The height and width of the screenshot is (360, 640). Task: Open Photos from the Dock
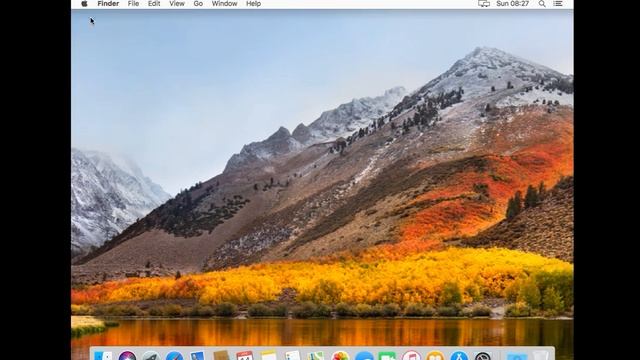[x=340, y=356]
